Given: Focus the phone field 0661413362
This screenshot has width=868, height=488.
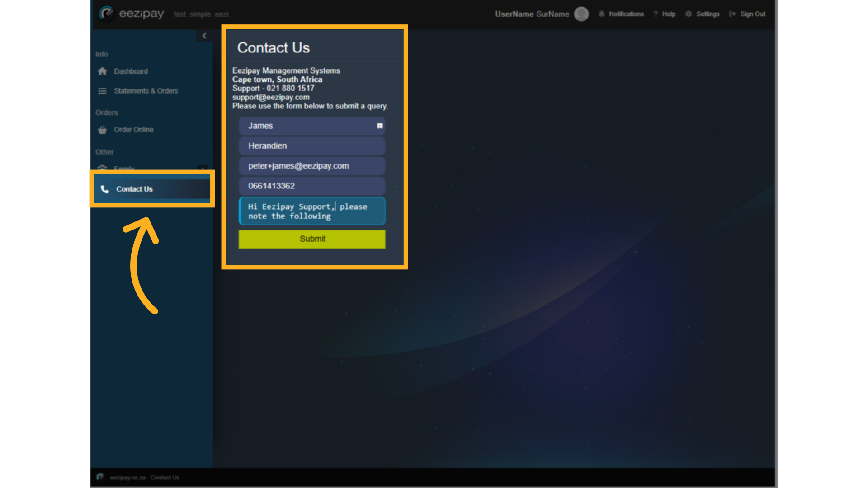Looking at the screenshot, I should [312, 186].
